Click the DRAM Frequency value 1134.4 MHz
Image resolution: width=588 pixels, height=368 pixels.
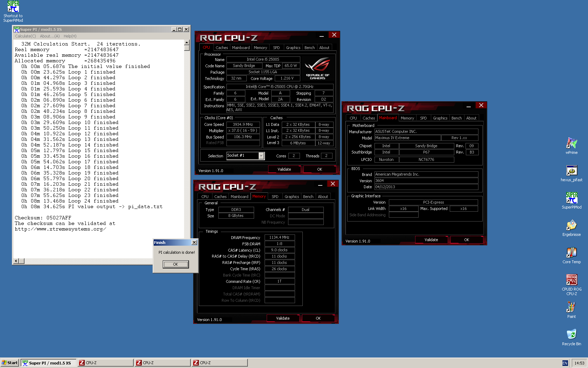point(279,237)
